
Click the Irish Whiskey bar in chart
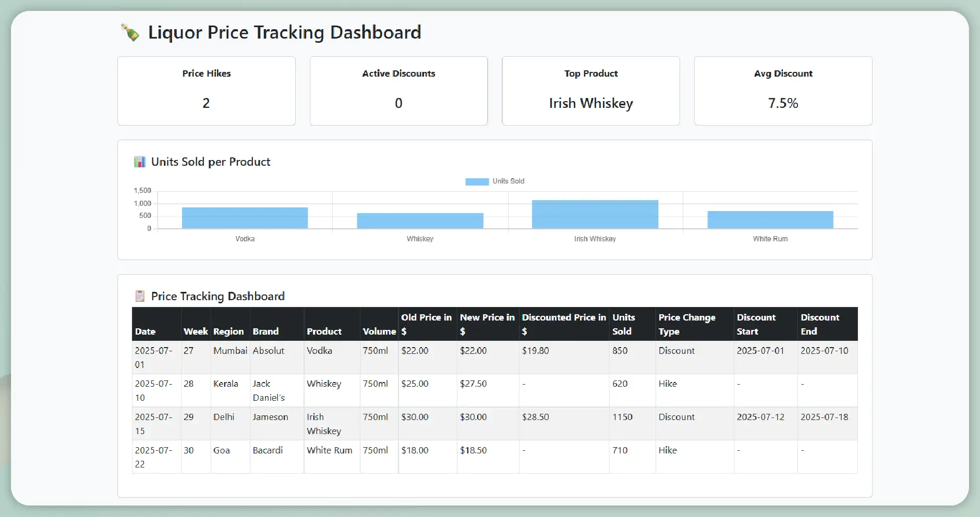click(x=595, y=214)
